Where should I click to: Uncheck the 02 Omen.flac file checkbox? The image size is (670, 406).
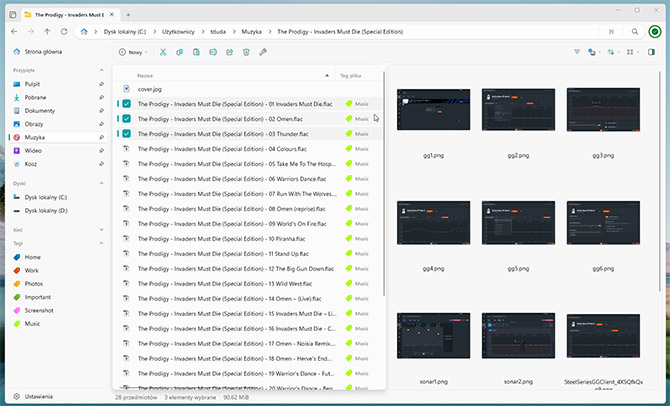click(x=126, y=118)
